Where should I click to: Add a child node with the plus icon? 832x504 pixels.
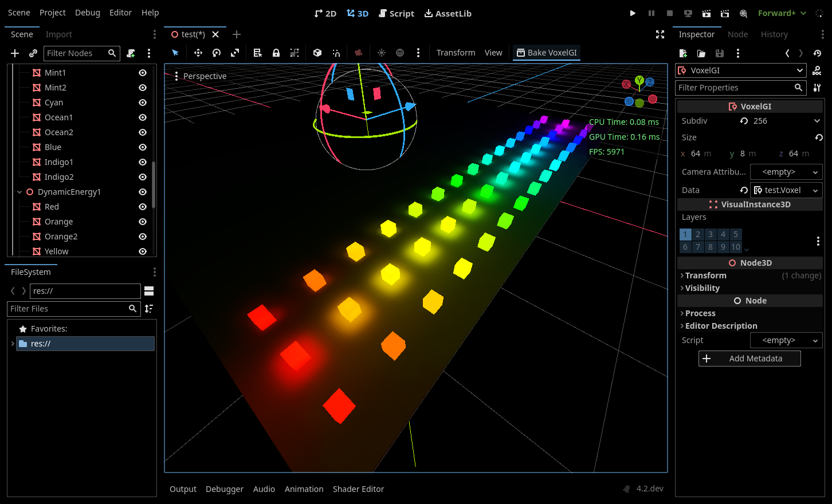click(x=14, y=53)
